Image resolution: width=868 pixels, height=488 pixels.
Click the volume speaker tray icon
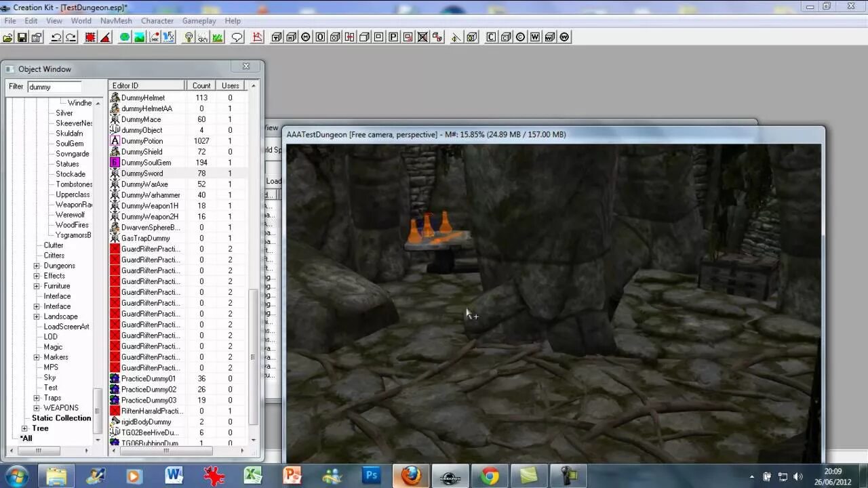pyautogui.click(x=797, y=476)
